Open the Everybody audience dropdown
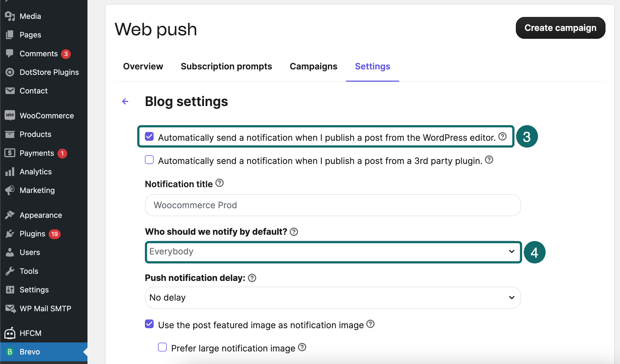This screenshot has width=620, height=364. [333, 251]
